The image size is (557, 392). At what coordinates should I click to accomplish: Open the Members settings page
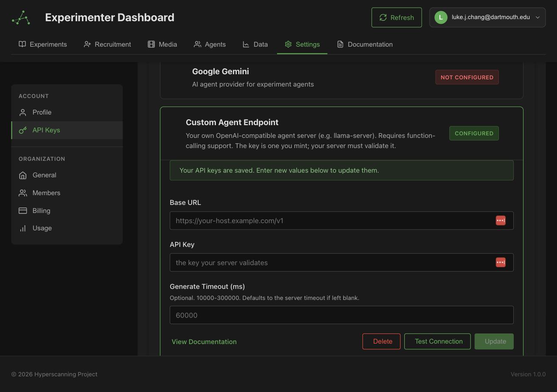pos(67,193)
